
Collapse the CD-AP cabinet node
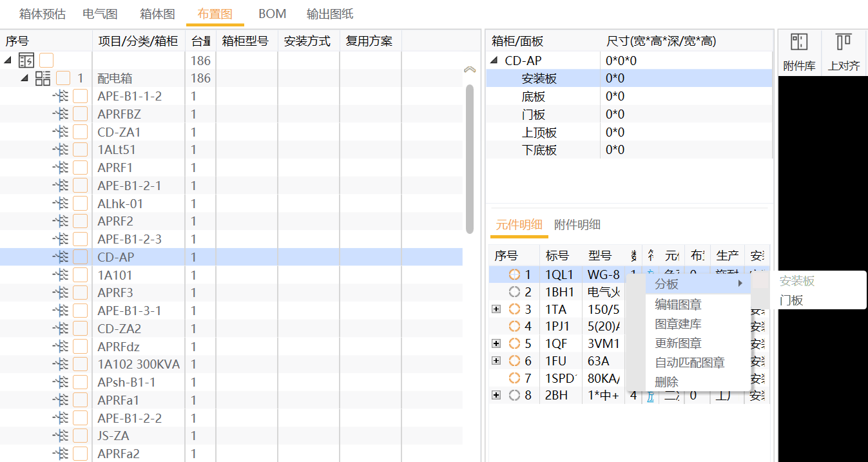pyautogui.click(x=494, y=61)
